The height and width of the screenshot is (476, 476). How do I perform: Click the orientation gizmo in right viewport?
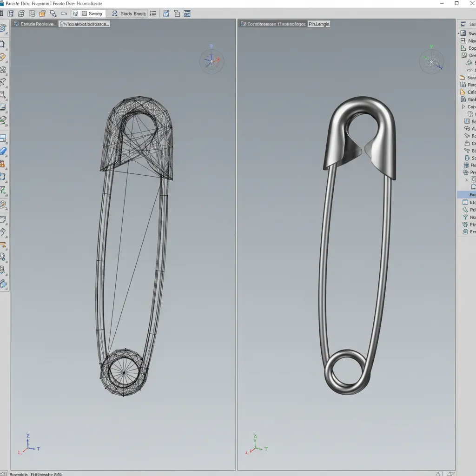click(x=431, y=61)
